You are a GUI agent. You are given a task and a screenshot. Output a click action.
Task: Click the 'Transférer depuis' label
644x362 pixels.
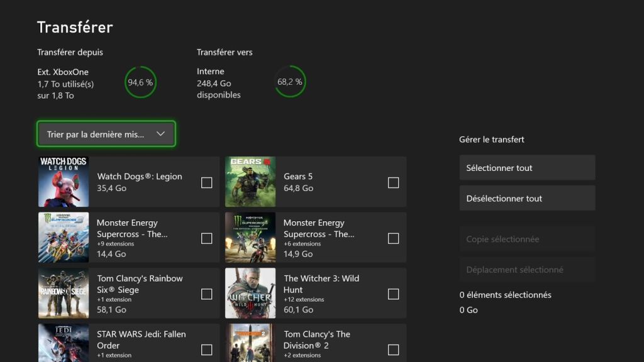tap(70, 52)
